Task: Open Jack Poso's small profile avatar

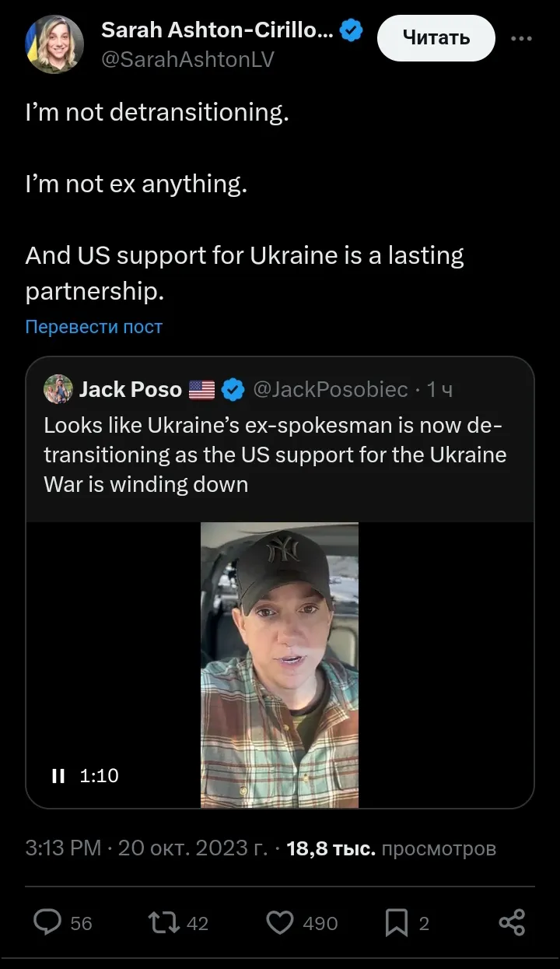Action: 58,389
